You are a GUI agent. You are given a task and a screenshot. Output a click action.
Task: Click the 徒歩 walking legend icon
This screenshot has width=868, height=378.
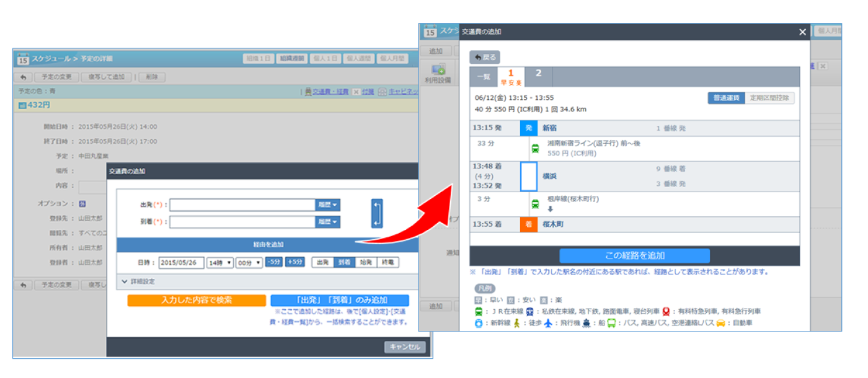click(x=516, y=323)
